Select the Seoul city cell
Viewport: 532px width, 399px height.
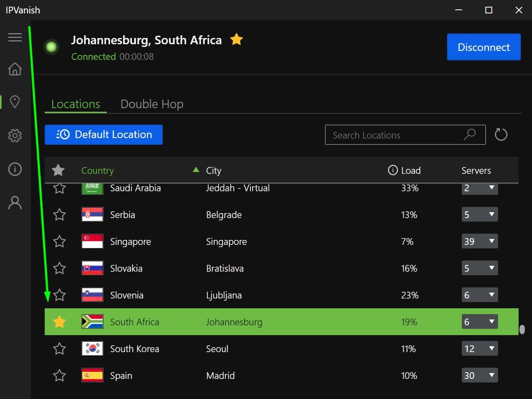click(x=217, y=349)
